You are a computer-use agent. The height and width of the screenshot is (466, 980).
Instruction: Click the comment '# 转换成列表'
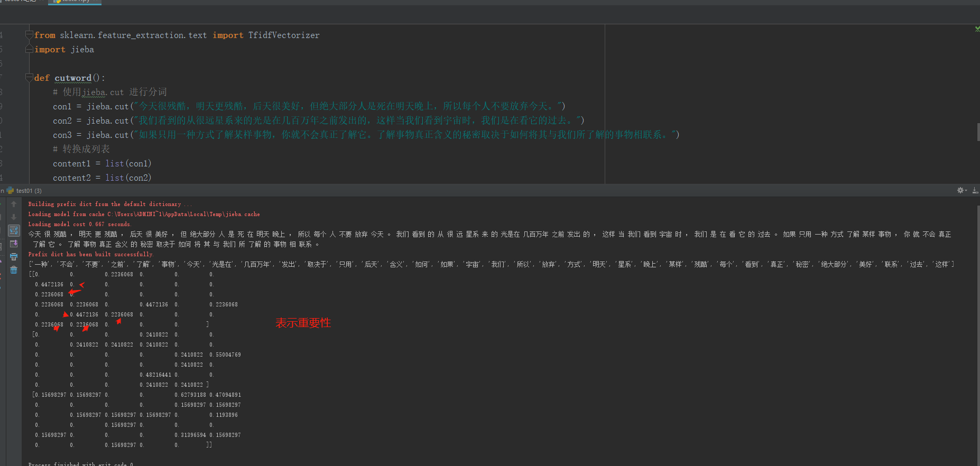pos(81,149)
